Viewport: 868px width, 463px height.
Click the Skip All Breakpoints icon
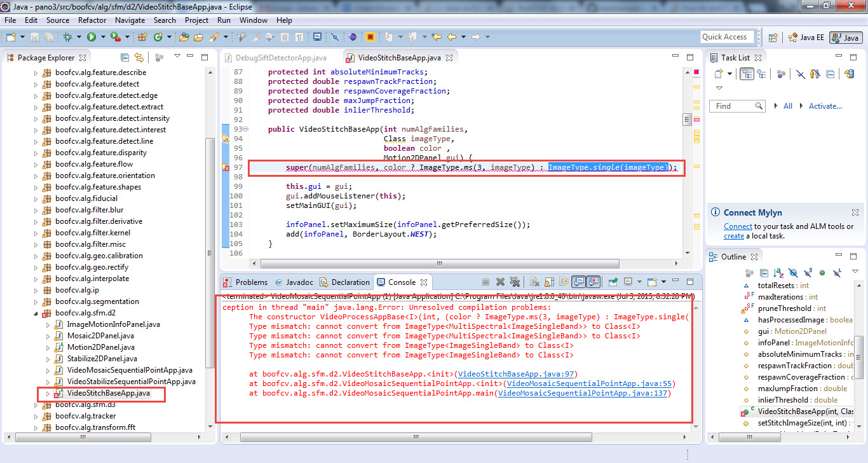[335, 37]
